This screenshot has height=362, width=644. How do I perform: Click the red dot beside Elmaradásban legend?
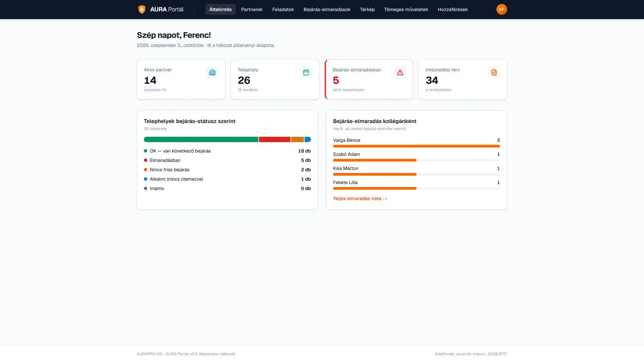tap(146, 160)
